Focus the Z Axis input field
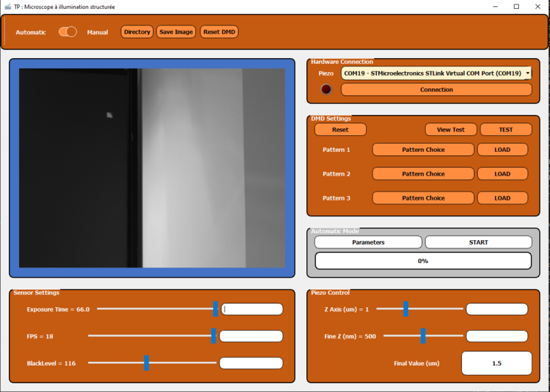The image size is (550, 392). coord(497,309)
